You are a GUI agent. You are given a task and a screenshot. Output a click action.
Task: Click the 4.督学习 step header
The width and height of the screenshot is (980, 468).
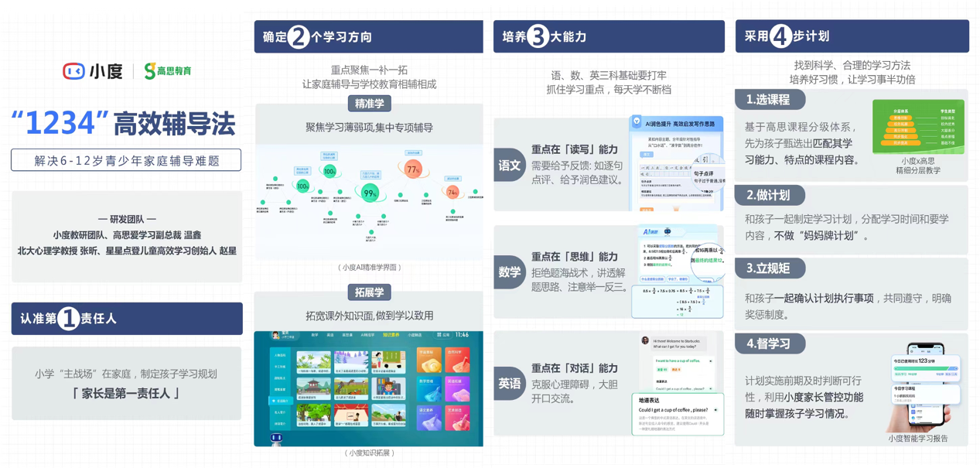click(770, 343)
